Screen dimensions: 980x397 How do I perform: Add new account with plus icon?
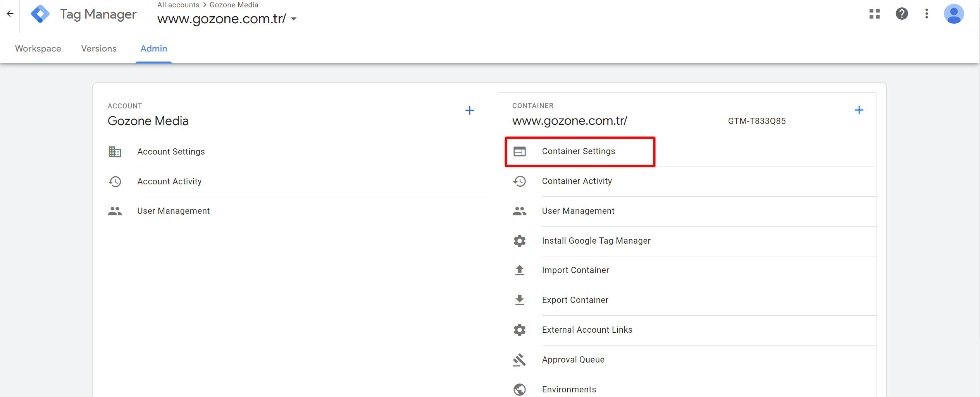click(x=469, y=111)
